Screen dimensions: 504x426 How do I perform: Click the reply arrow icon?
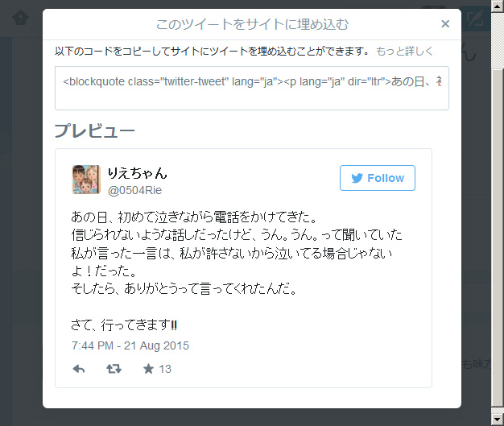click(x=79, y=369)
